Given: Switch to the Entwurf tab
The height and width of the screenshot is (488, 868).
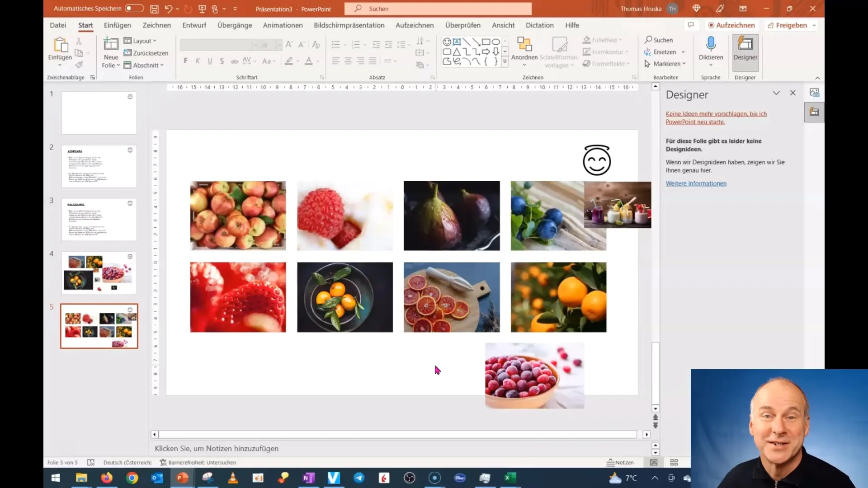Looking at the screenshot, I should [194, 25].
